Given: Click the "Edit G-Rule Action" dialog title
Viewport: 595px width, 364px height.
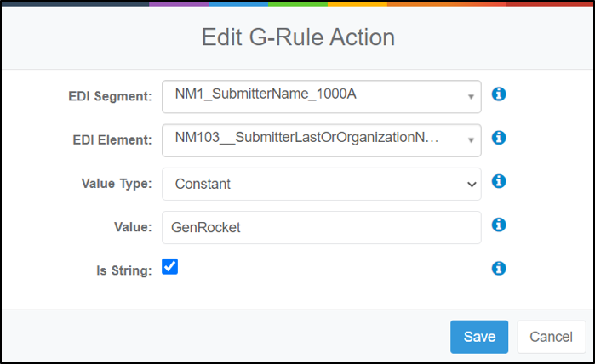Looking at the screenshot, I should coord(298,37).
